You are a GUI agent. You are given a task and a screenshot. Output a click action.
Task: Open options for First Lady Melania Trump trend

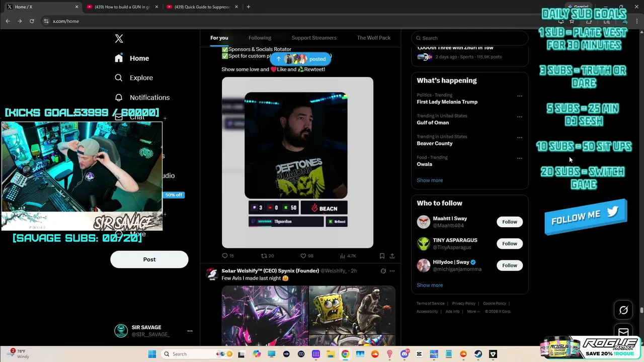519,96
